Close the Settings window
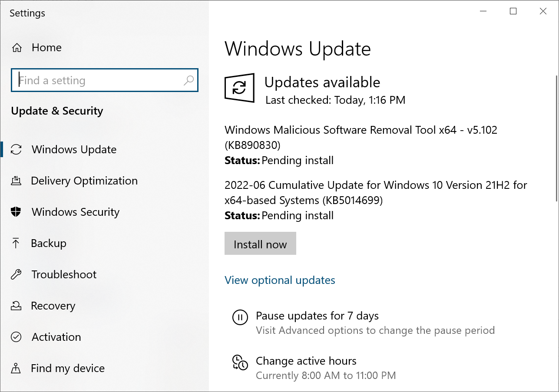The width and height of the screenshot is (559, 392). point(543,12)
